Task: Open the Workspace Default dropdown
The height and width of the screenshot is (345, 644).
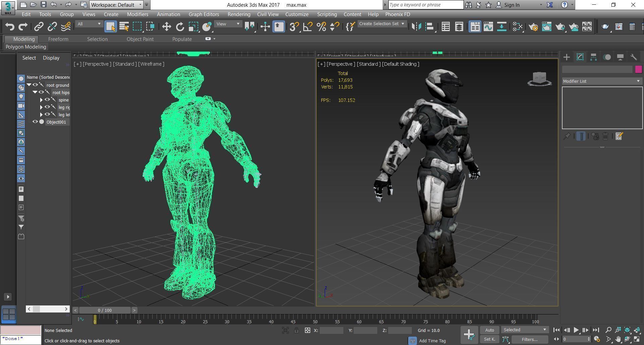Action: click(116, 5)
